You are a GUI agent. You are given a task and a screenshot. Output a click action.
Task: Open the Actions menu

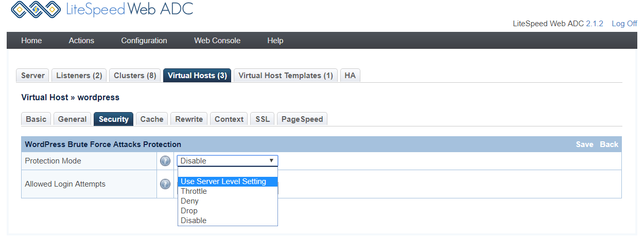coord(81,41)
